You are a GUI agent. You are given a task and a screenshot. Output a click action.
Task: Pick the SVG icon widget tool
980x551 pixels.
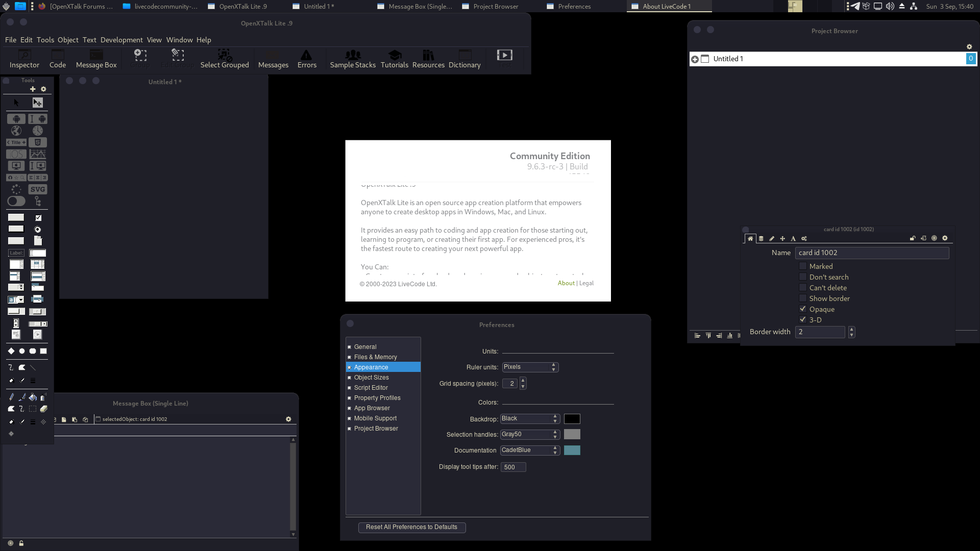coord(38,189)
